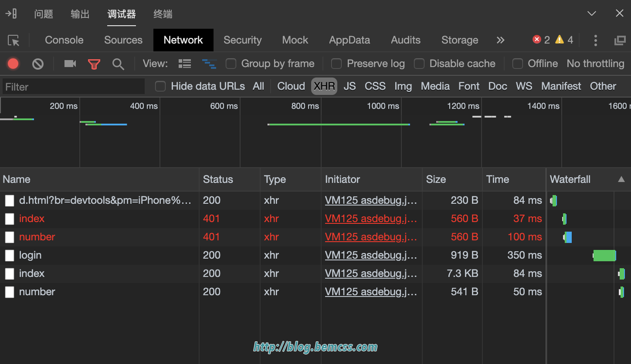Click the Filter text input field
This screenshot has width=631, height=364.
point(74,86)
